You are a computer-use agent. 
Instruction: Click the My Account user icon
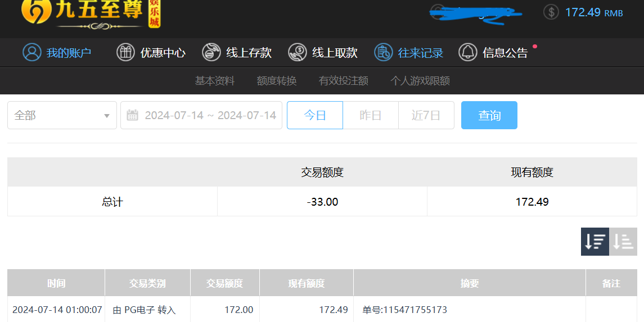(x=32, y=52)
